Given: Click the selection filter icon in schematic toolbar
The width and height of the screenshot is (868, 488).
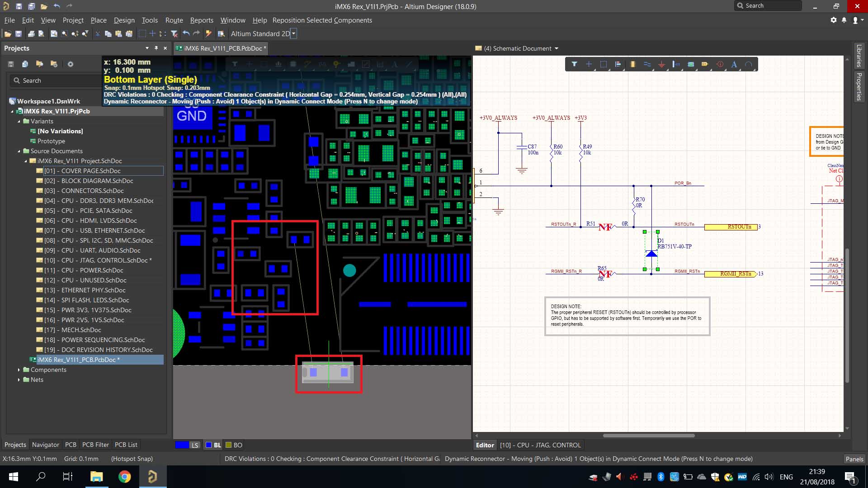Looking at the screenshot, I should click(x=574, y=64).
